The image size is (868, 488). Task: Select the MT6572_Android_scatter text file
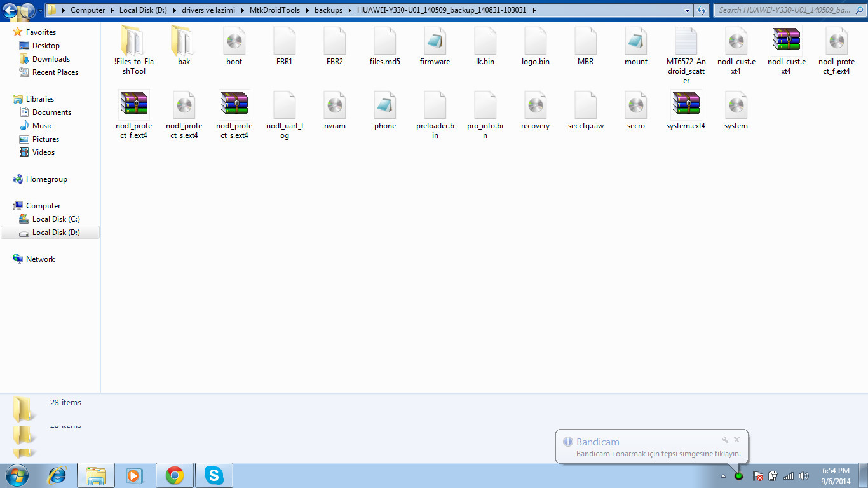coord(686,43)
